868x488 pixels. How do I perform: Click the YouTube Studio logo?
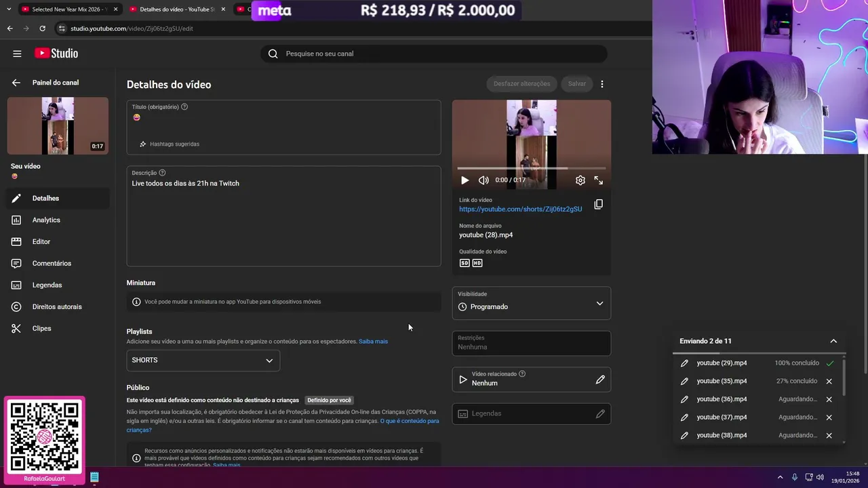57,54
